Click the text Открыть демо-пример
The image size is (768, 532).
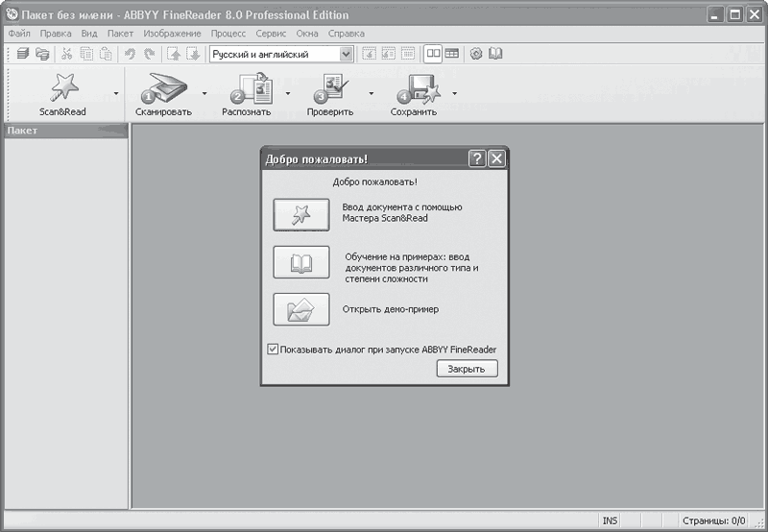[391, 309]
